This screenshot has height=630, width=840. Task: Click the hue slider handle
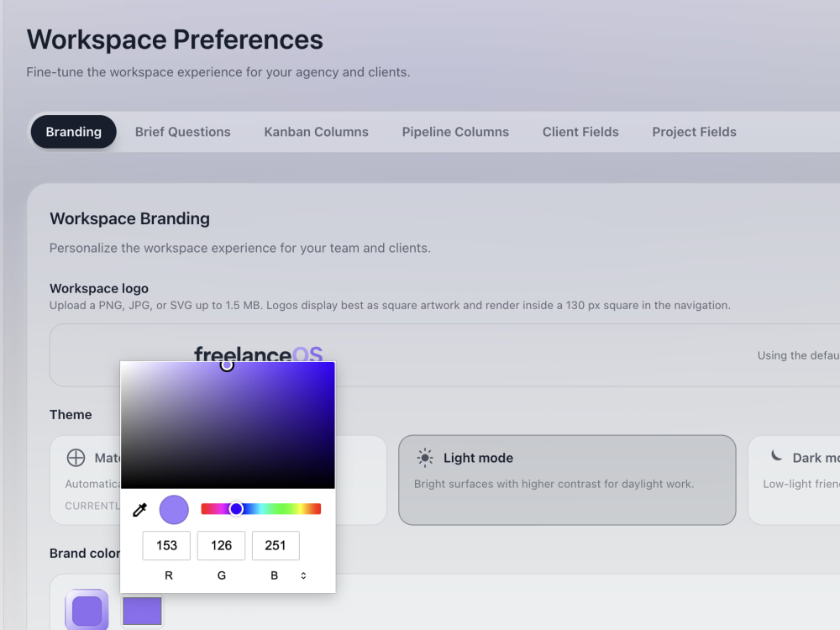[x=236, y=509]
